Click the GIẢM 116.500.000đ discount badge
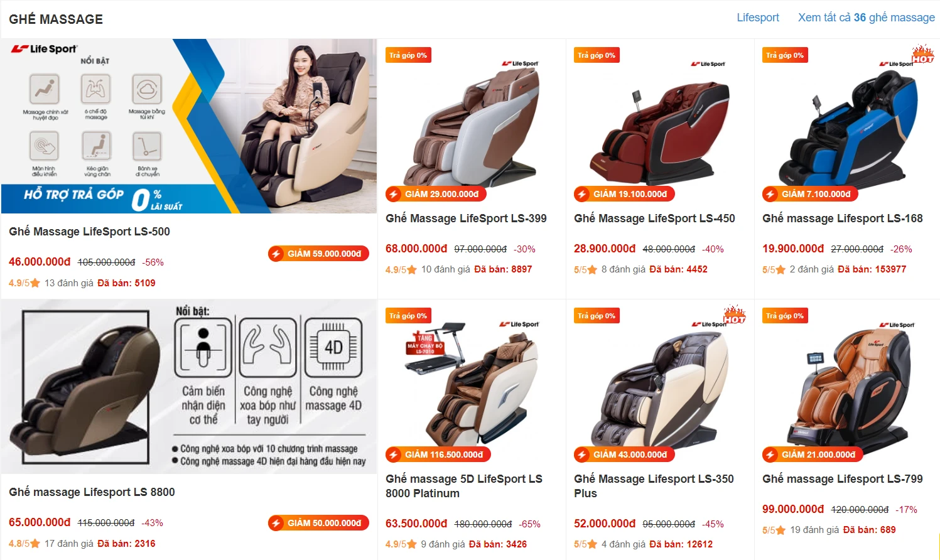Screen dimensions: 940x560 pyautogui.click(x=438, y=455)
